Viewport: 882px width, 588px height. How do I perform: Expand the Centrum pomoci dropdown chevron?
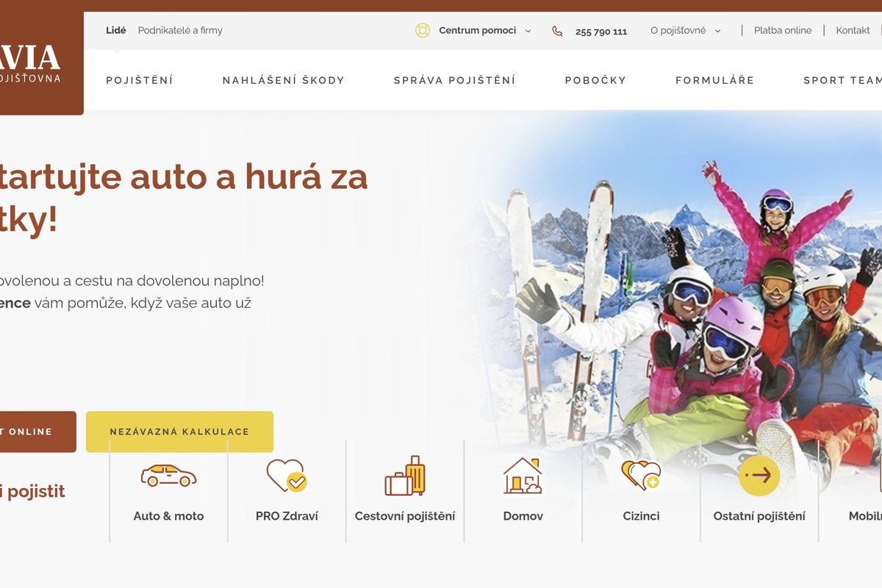pyautogui.click(x=528, y=32)
